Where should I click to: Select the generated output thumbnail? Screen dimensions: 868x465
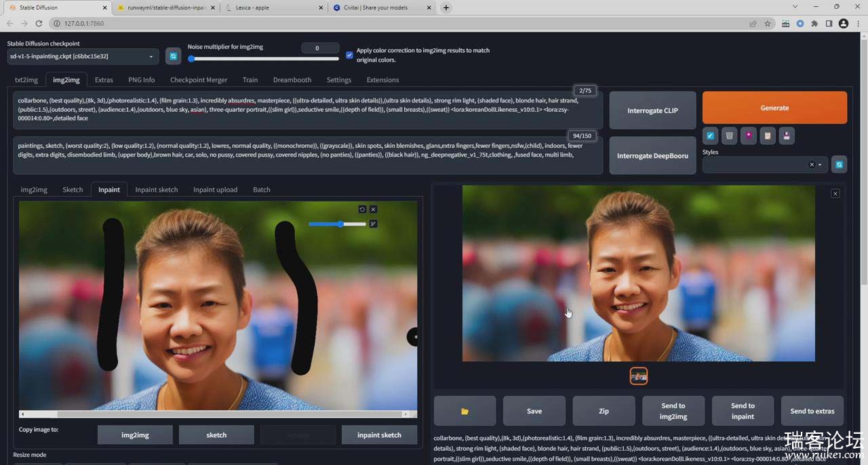click(x=639, y=376)
